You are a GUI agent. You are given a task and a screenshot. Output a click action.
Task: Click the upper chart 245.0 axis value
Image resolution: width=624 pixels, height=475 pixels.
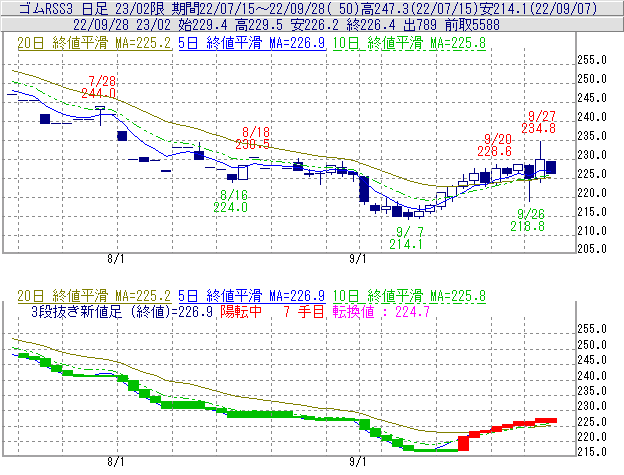point(592,98)
